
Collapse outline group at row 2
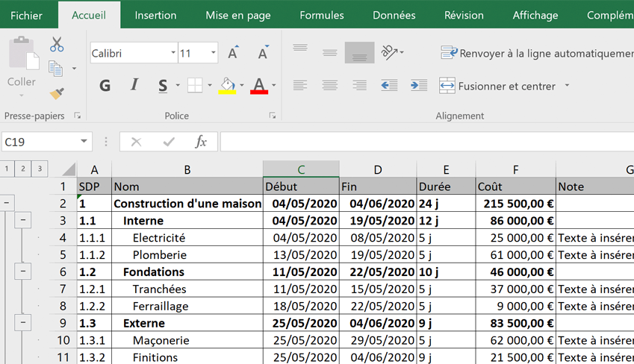(7, 203)
